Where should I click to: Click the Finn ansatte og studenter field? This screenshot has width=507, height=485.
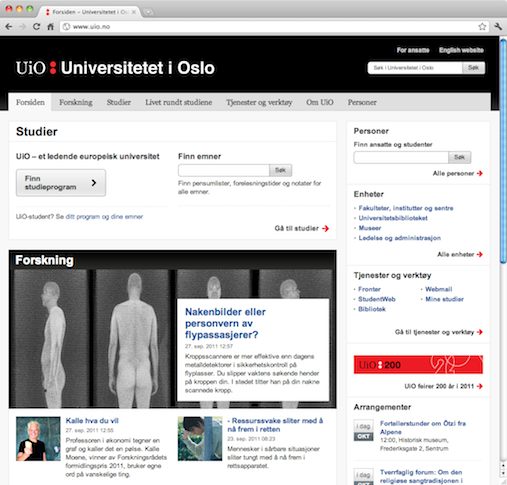[x=401, y=157]
